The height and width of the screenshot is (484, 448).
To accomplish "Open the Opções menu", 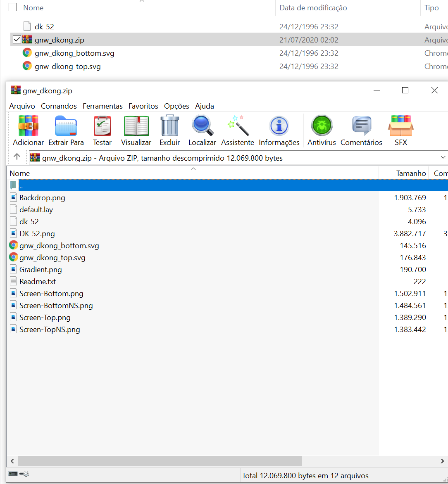I will tap(176, 106).
